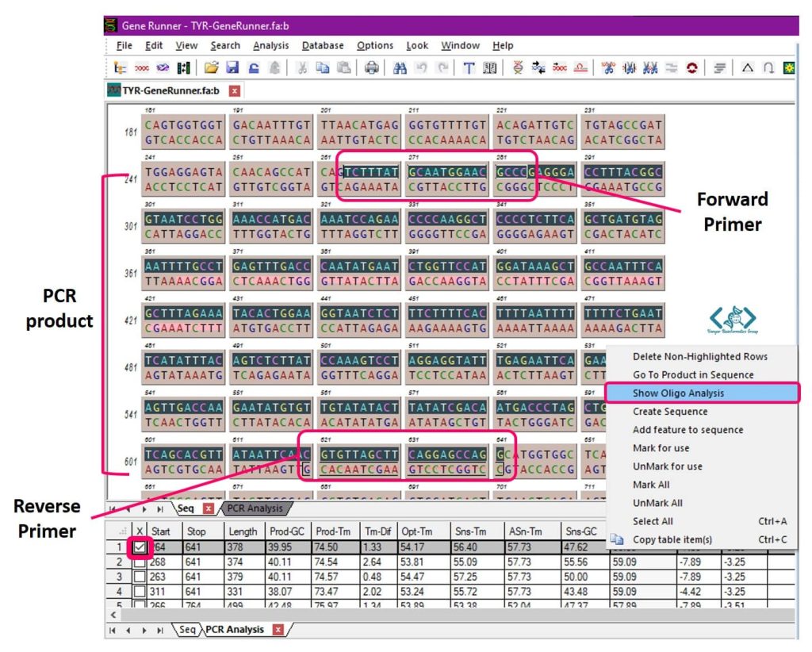Click the tree-structure icon in the toolbar
This screenshot has height=652, width=812.
[x=121, y=68]
